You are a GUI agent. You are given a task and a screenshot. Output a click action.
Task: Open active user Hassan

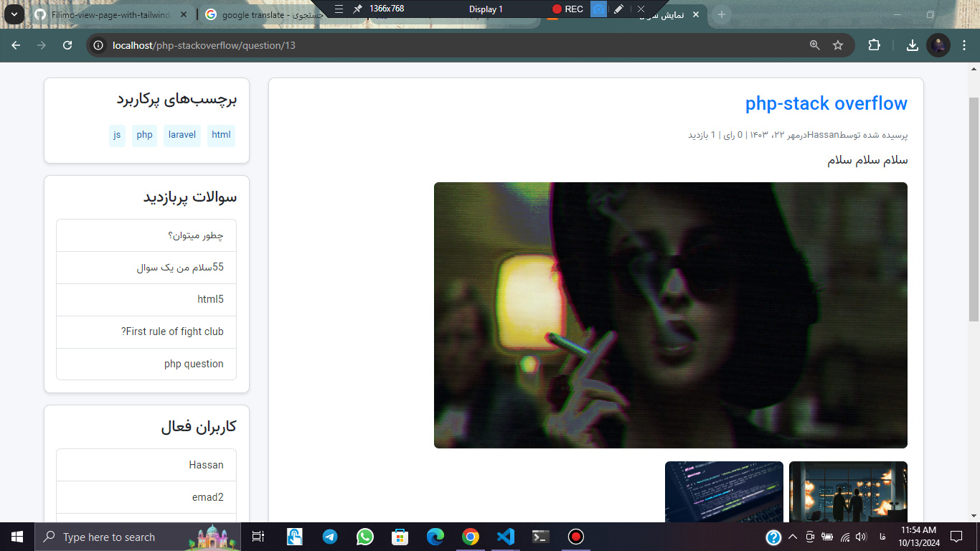(x=146, y=465)
